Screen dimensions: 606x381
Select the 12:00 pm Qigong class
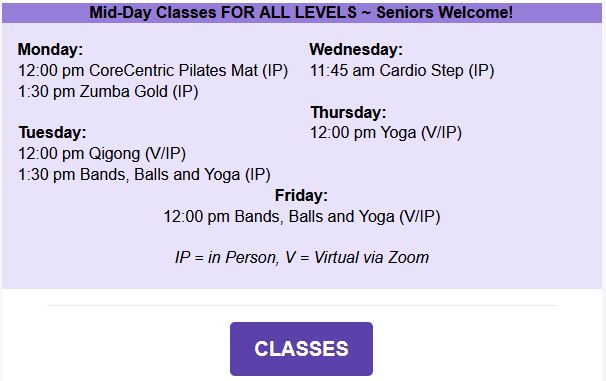click(102, 154)
